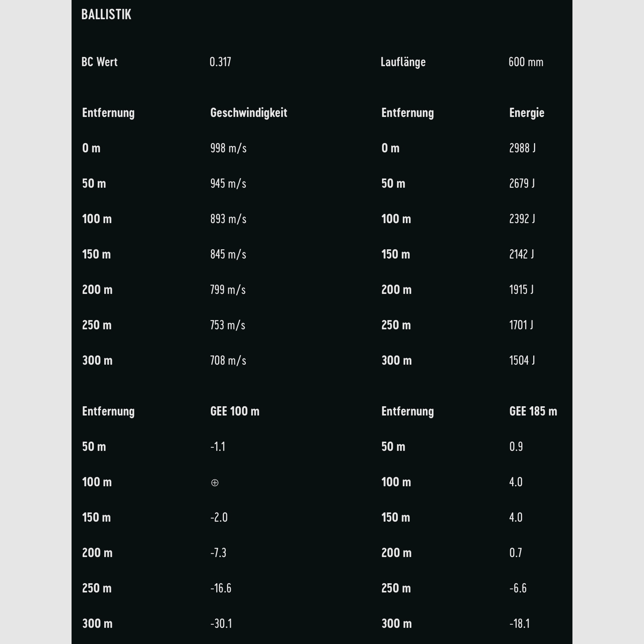This screenshot has height=644, width=644.
Task: Click the 600 mm barrel length value
Action: [x=526, y=62]
